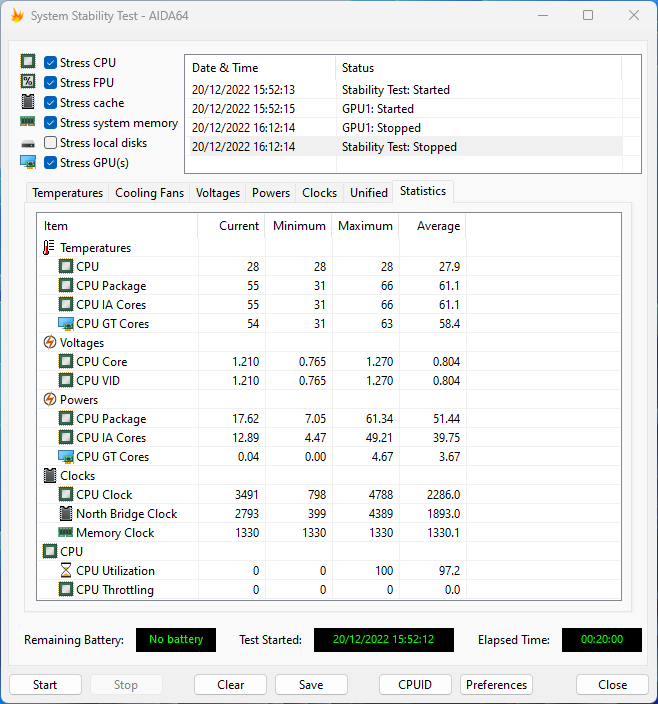
Task: Click the chip icon of CPU IA Cores power row
Action: tap(66, 437)
